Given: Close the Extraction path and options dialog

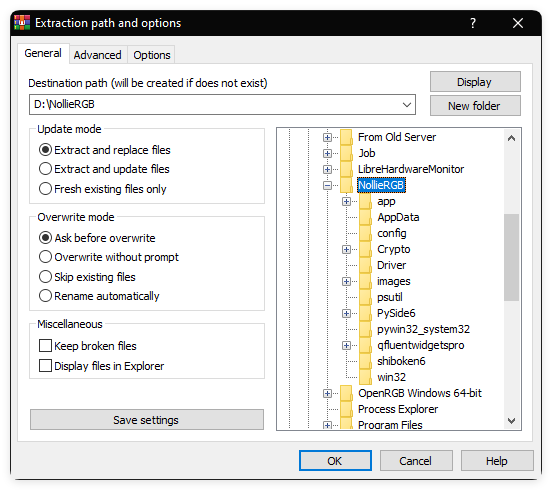Looking at the screenshot, I should pyautogui.click(x=518, y=23).
